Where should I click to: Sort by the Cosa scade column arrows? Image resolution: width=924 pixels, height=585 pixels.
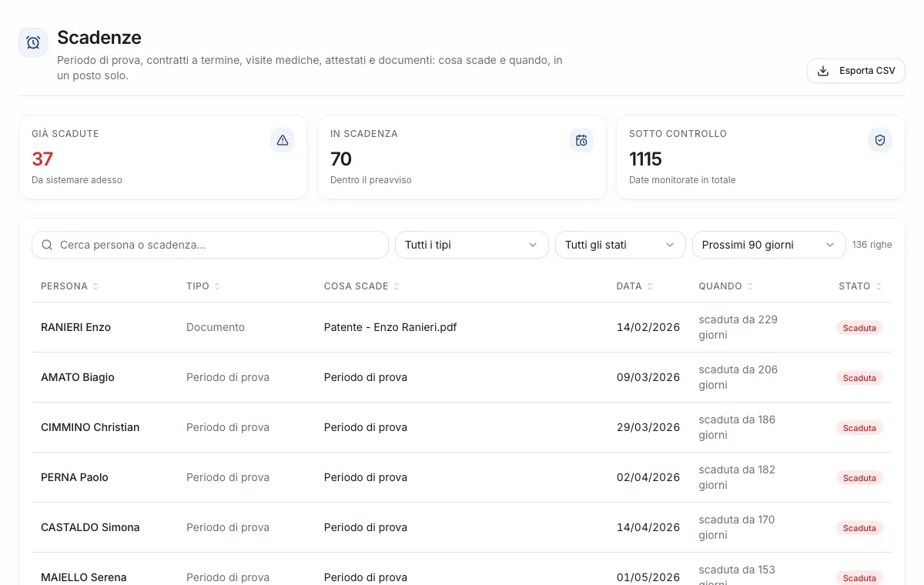(x=397, y=286)
